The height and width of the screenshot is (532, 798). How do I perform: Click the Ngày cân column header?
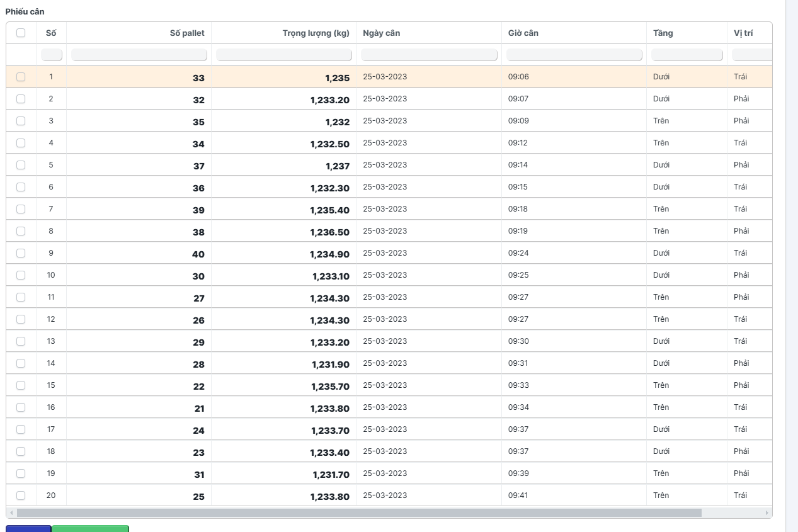[382, 33]
